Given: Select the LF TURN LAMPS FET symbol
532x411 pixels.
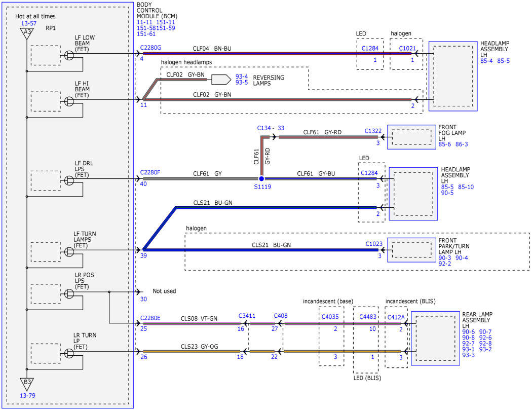Looking at the screenshot, I should (x=69, y=252).
